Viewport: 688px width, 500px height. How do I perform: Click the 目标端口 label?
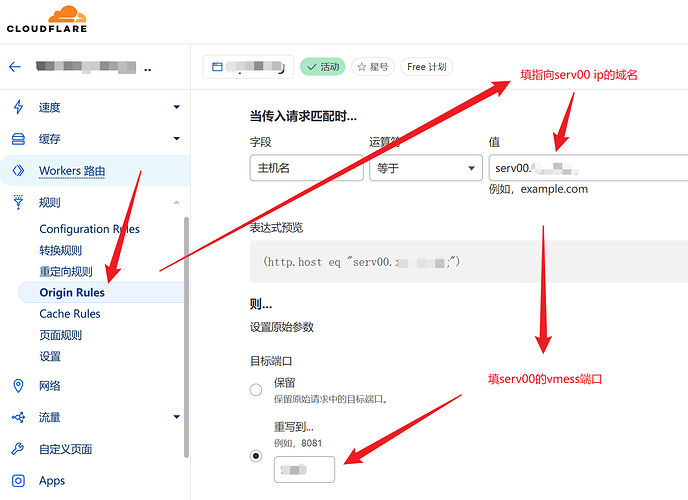point(271,361)
